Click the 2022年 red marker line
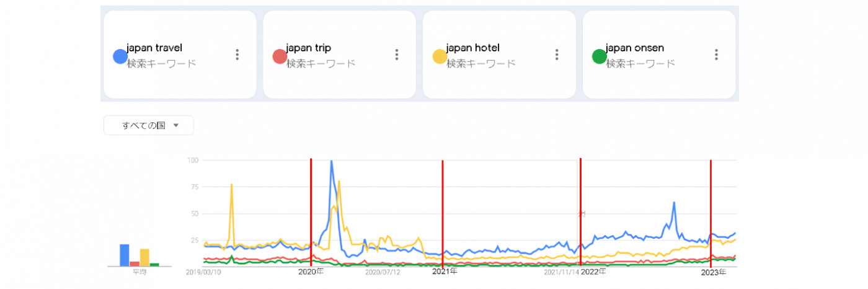 click(580, 186)
